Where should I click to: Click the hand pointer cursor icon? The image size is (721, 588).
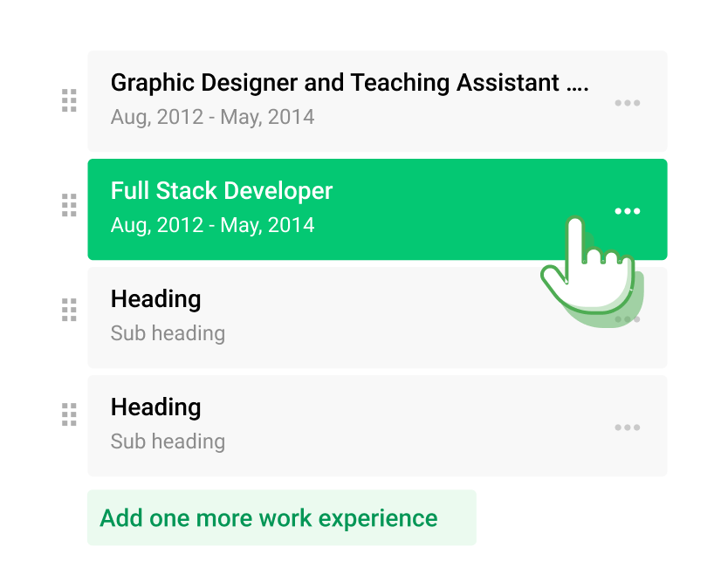(x=587, y=264)
